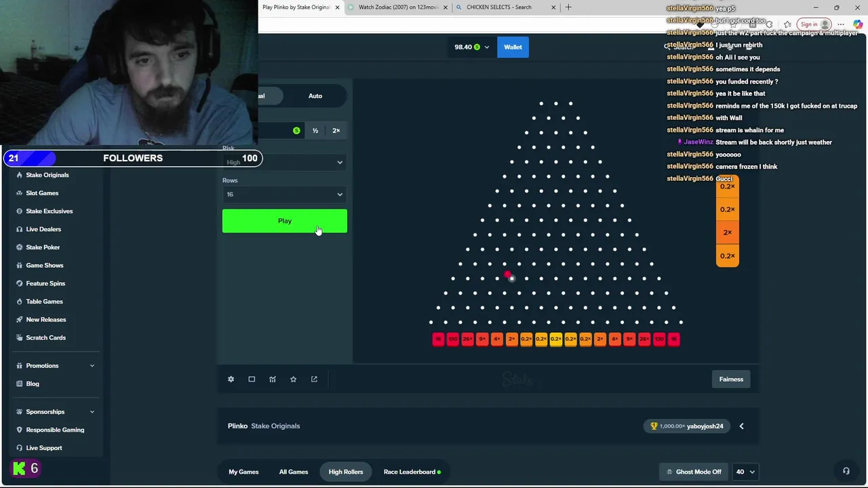
Task: Close the Play Plinko browser tab
Action: (x=337, y=7)
